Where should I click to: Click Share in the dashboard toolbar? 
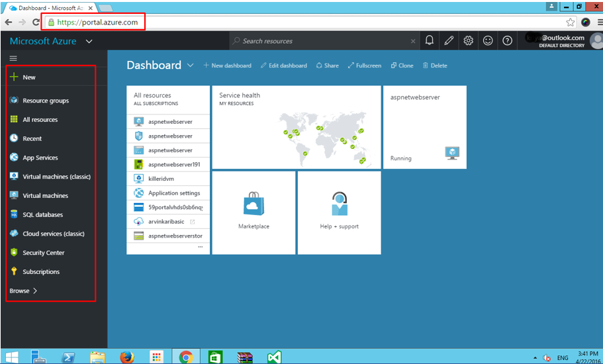tap(327, 66)
